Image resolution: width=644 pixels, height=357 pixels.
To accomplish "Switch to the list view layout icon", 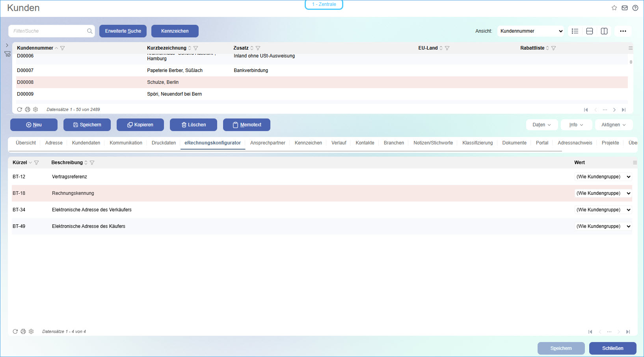I will click(x=575, y=31).
